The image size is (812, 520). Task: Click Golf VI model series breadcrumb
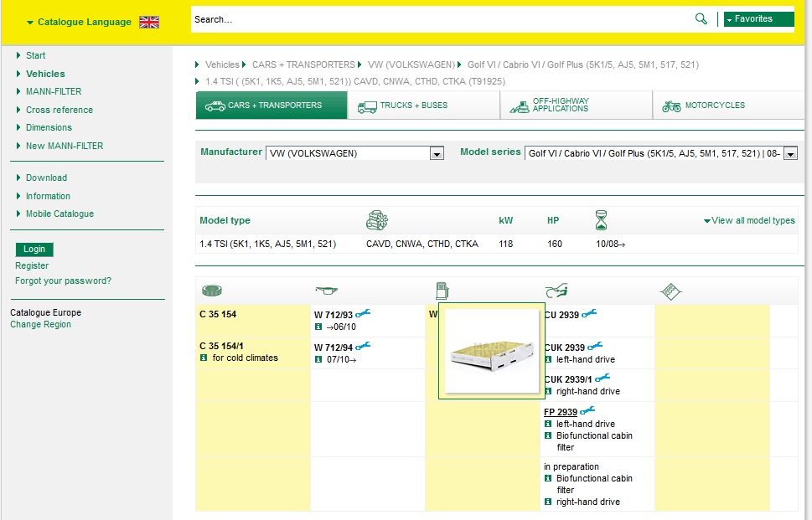coord(583,64)
